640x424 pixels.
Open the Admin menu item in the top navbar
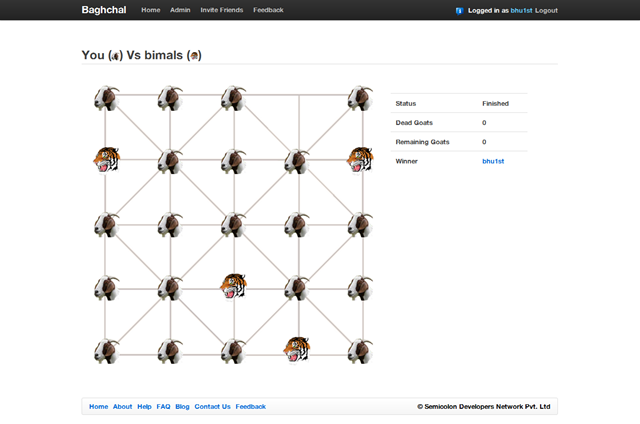180,10
